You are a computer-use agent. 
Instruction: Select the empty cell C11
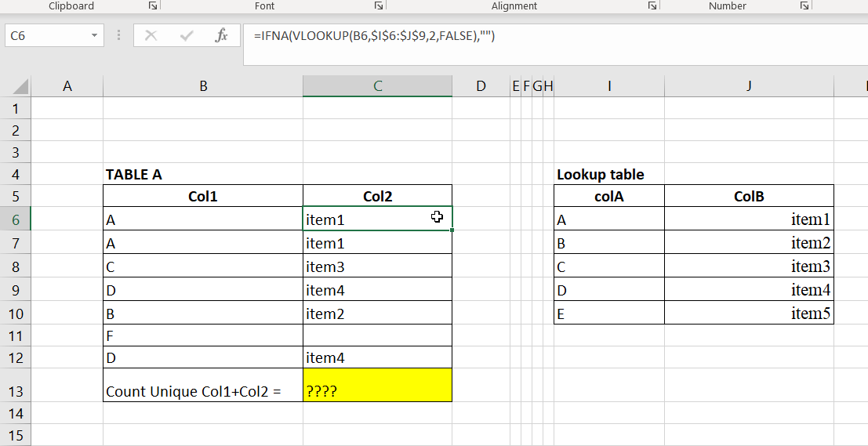[377, 336]
